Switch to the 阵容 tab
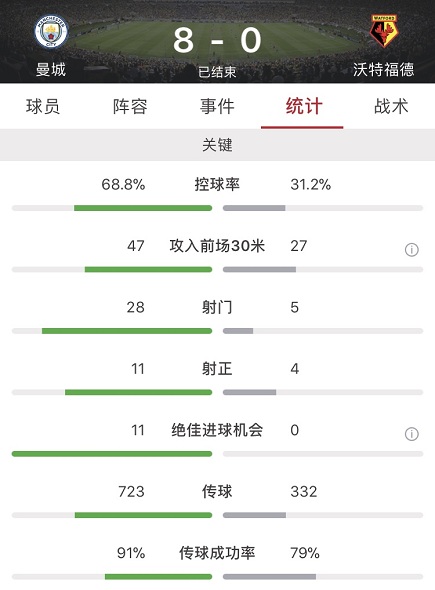The image size is (435, 590). click(x=130, y=106)
